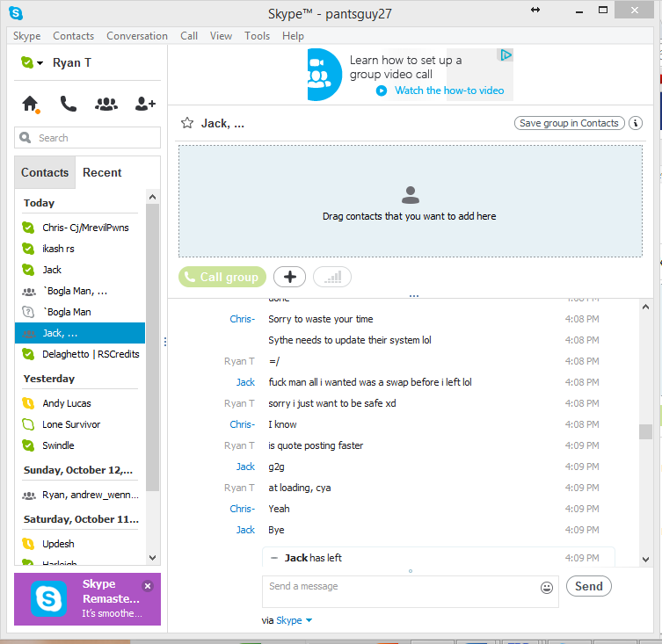Click the Send a message input box

[x=410, y=591]
